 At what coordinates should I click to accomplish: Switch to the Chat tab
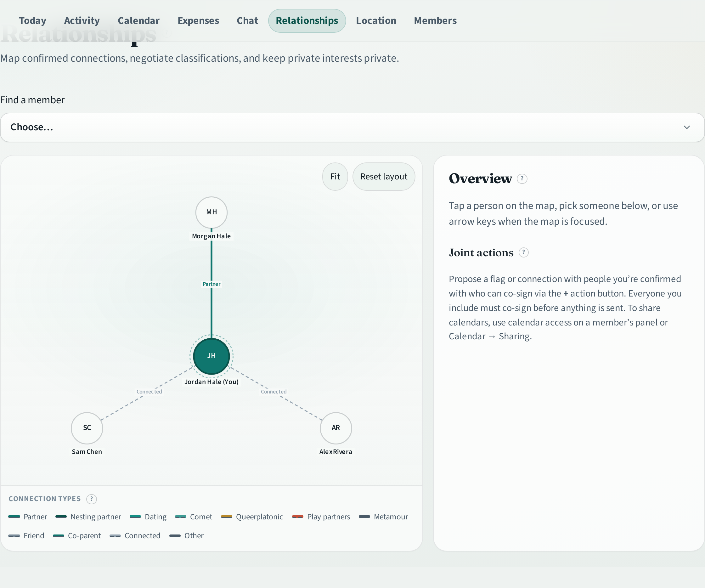pos(247,21)
